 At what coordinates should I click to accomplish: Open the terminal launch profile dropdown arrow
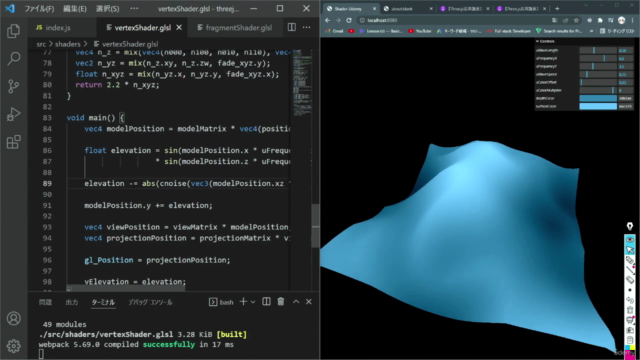pyautogui.click(x=253, y=302)
